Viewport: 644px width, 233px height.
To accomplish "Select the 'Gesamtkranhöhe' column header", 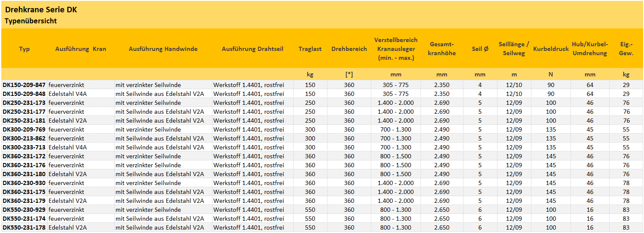I will 443,49.
